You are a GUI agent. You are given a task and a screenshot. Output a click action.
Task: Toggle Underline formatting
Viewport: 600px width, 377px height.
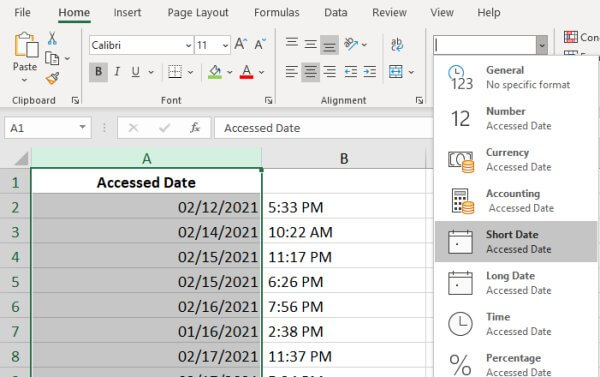pyautogui.click(x=135, y=72)
